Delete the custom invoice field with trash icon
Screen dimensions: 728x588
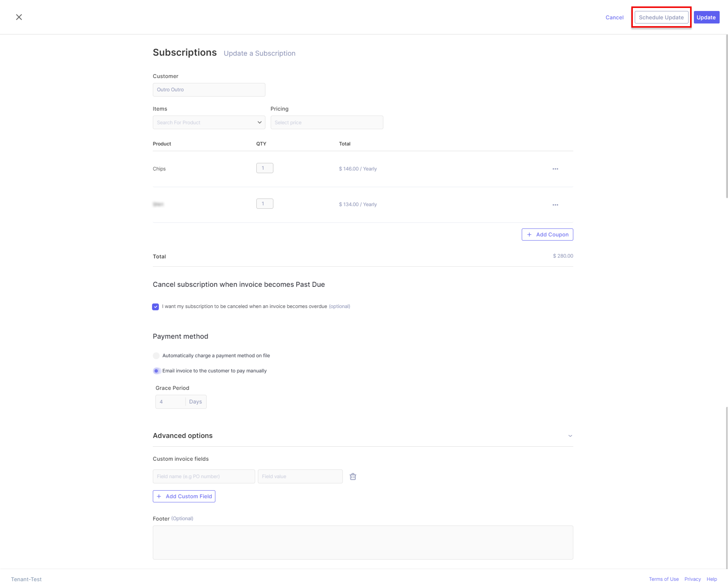(x=352, y=477)
